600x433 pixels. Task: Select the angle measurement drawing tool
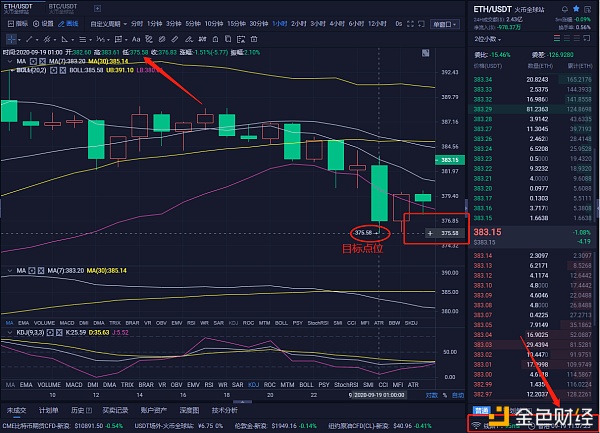click(x=65, y=39)
